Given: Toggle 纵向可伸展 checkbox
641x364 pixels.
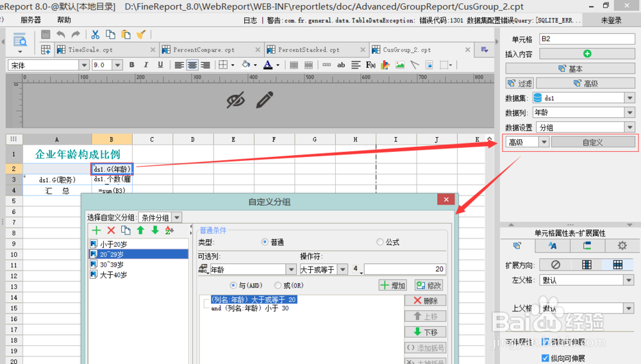Looking at the screenshot, I should 545,358.
